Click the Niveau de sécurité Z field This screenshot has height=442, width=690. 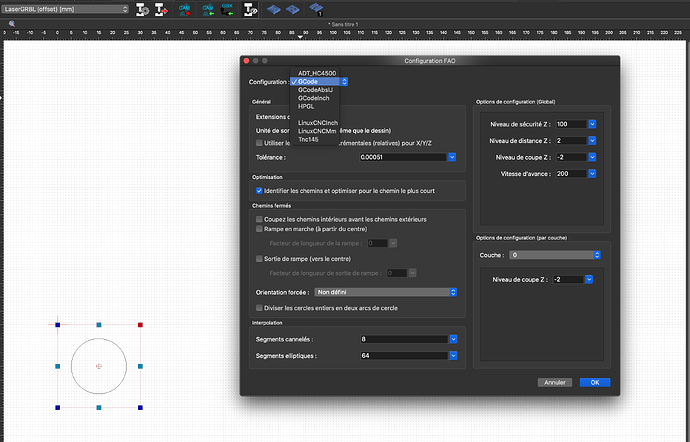[571, 124]
